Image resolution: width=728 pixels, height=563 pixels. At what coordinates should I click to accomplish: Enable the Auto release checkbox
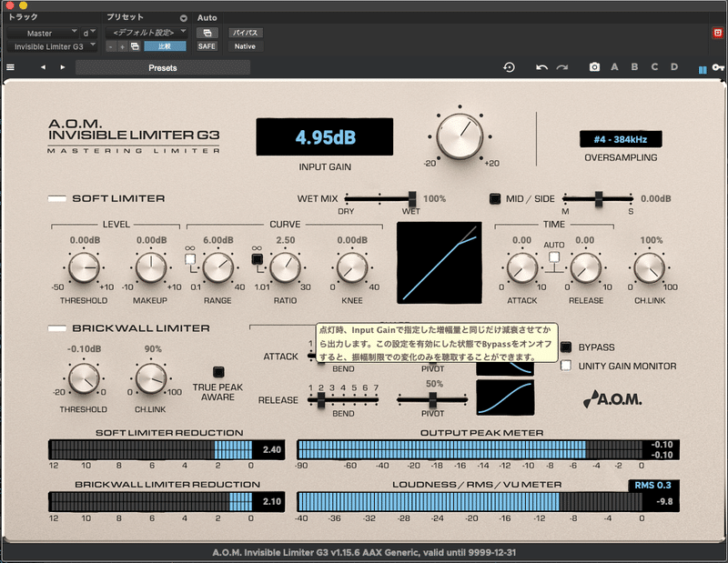tap(554, 257)
